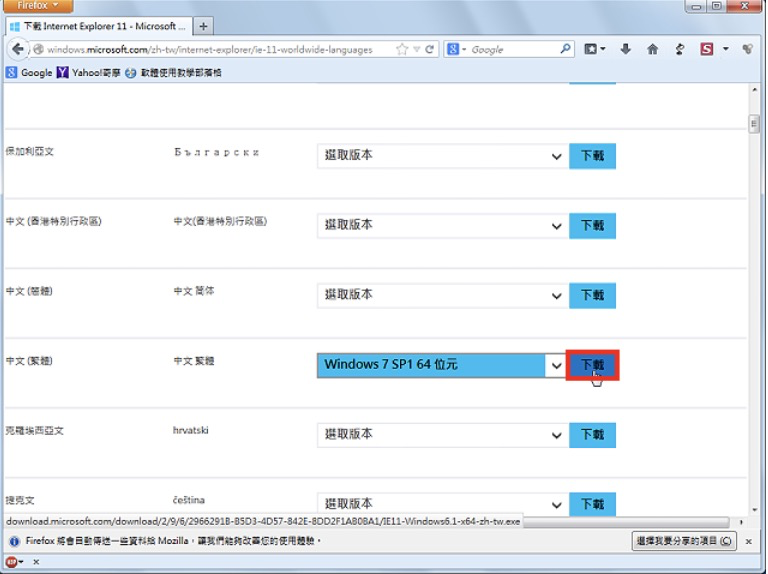Reload the page with refresh icon
This screenshot has height=574, width=768.
tap(430, 49)
